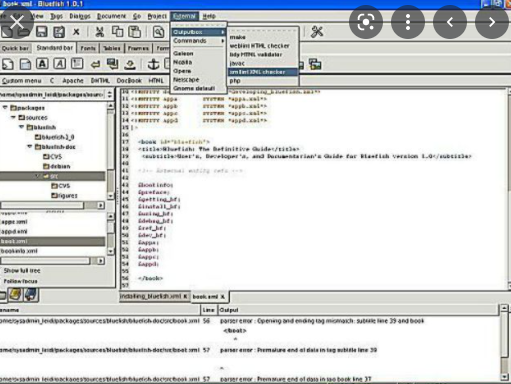
Task: Collapse the sources folder in tree
Action: coord(13,117)
